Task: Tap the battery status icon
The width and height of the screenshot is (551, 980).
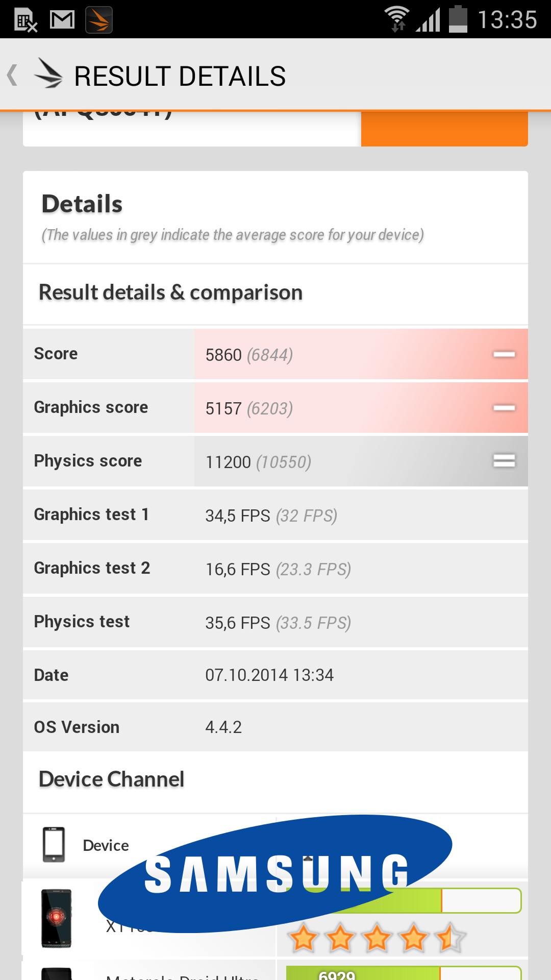Action: pos(458,19)
